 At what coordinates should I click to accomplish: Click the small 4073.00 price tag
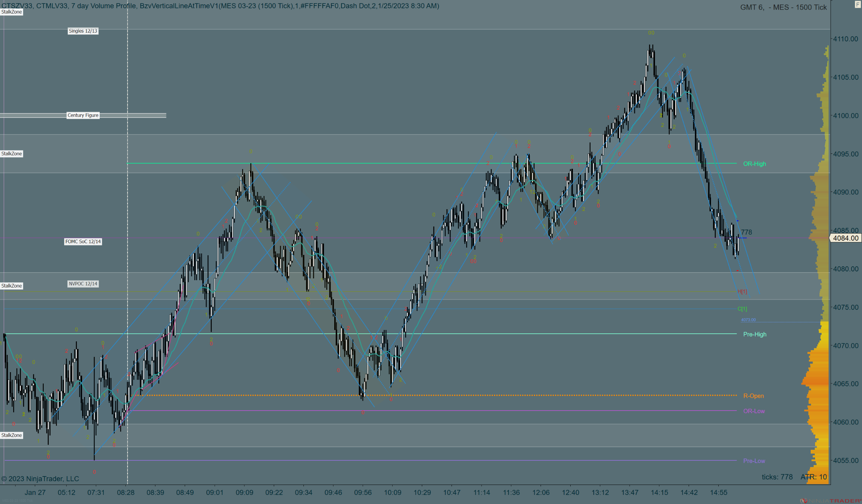tap(748, 320)
